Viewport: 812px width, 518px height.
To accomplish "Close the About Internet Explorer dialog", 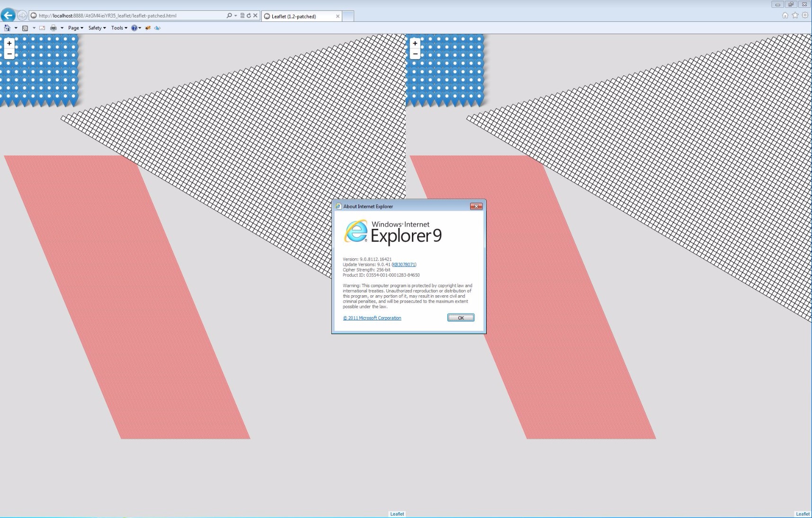I will [476, 206].
